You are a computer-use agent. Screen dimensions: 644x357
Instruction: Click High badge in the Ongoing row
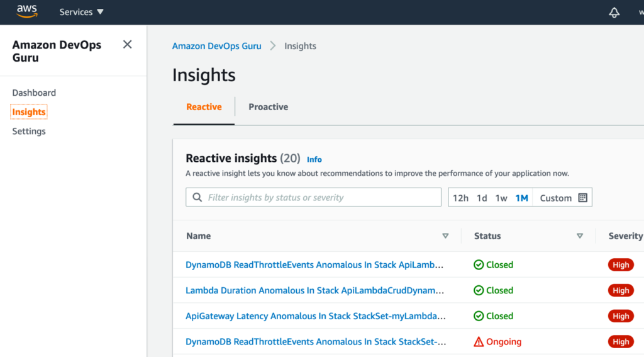(621, 342)
